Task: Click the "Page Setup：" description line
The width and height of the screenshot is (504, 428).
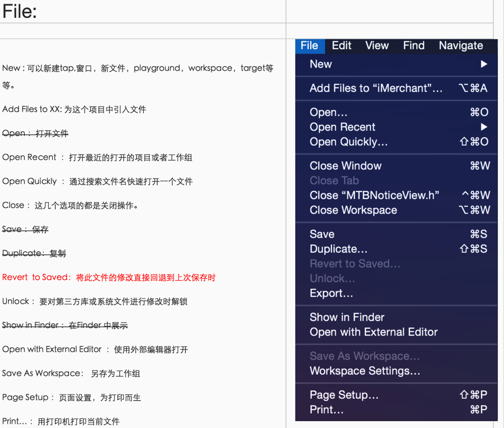Action: pos(72,397)
